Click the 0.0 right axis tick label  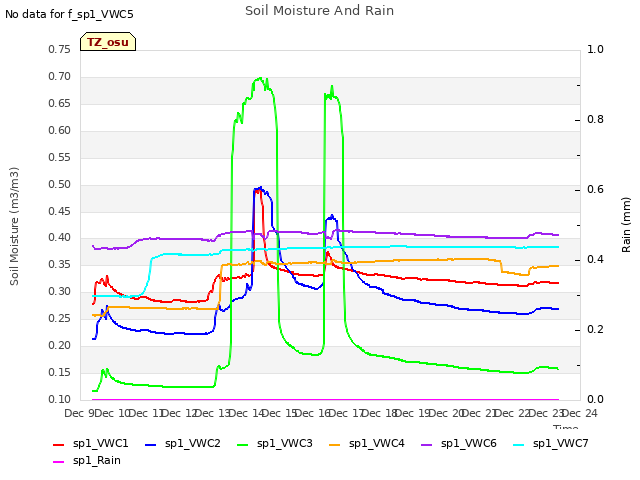point(595,399)
